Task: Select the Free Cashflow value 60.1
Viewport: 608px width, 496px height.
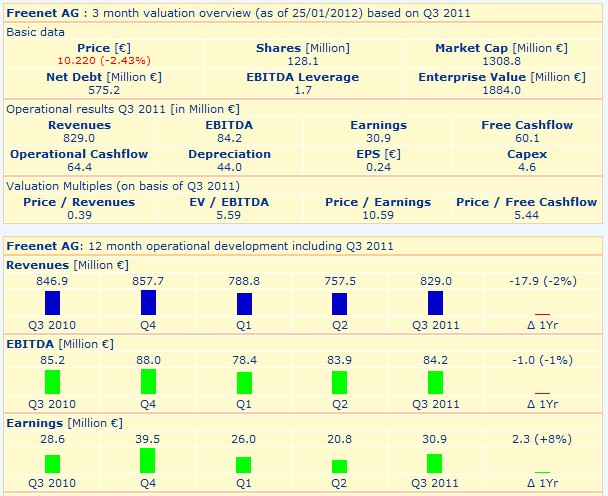Action: [x=526, y=138]
